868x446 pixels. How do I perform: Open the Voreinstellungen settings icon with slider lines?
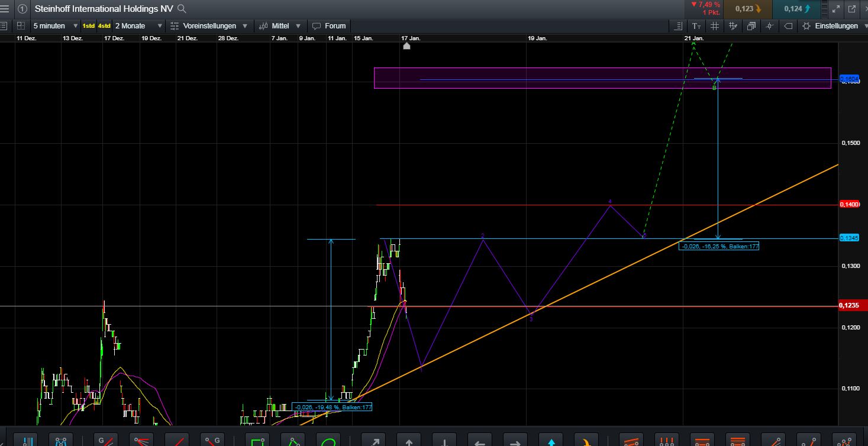173,25
